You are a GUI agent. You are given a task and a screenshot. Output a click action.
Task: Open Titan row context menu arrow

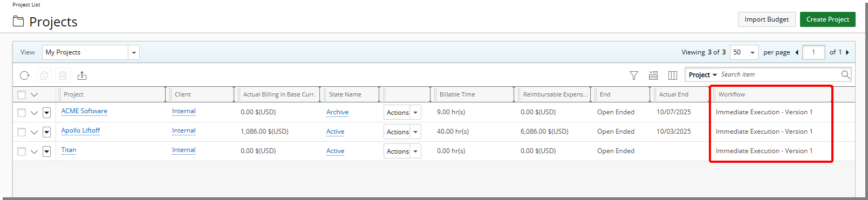[46, 151]
